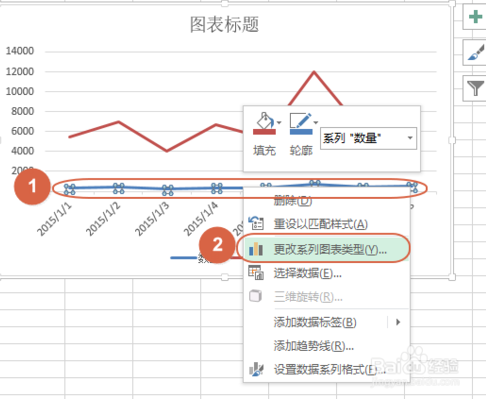This screenshot has width=486, height=401.
Task: Select 删除(D) in the context menu
Action: [x=293, y=200]
